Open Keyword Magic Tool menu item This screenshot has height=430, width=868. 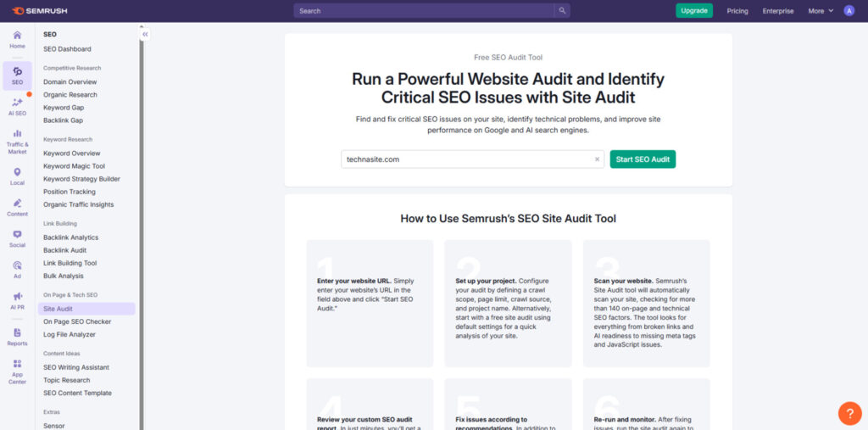tap(74, 166)
